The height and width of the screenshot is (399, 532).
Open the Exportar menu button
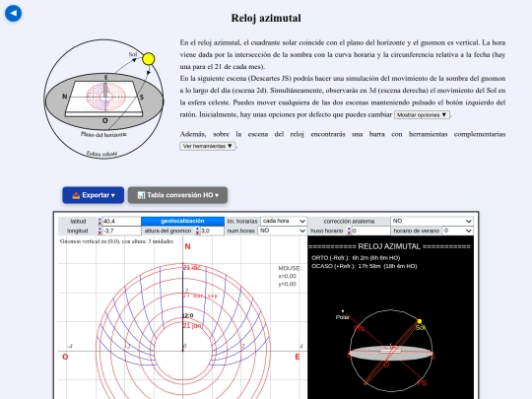[93, 195]
